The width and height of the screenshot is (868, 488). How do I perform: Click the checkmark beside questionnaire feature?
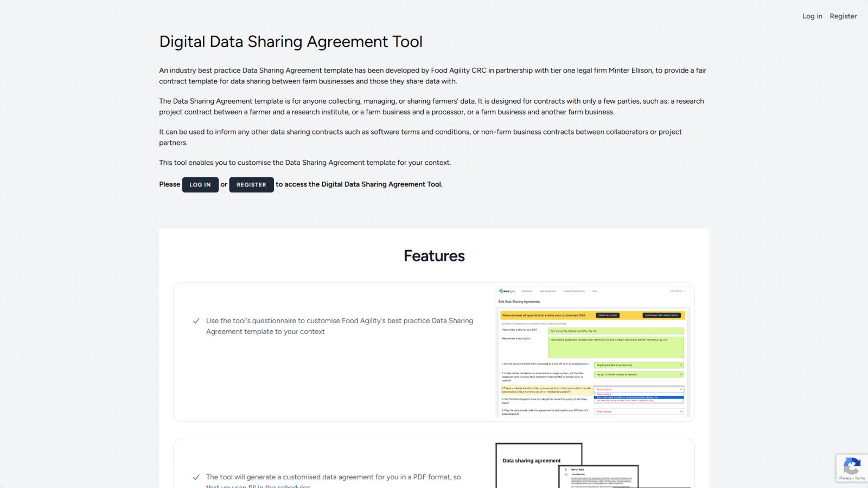[196, 321]
